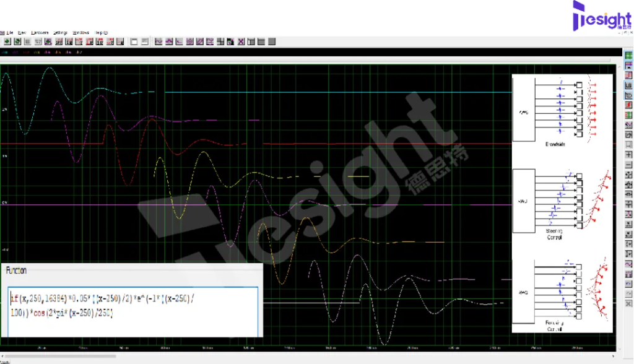The width and height of the screenshot is (634, 364).
Task: Click the solid gray square toolbar icon
Action: 272,41
